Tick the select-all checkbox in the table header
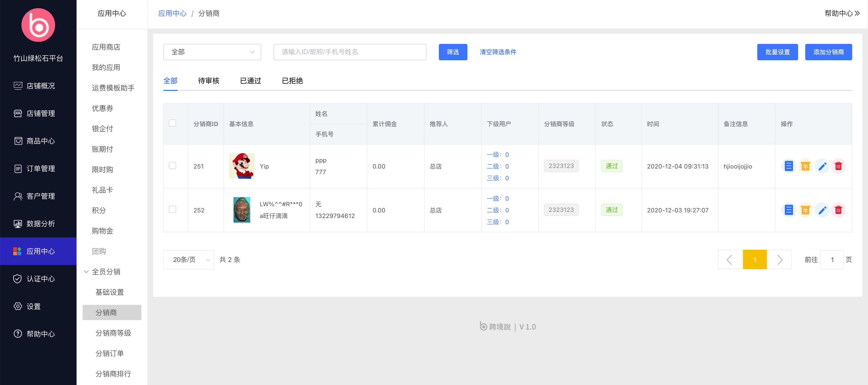 coord(172,123)
